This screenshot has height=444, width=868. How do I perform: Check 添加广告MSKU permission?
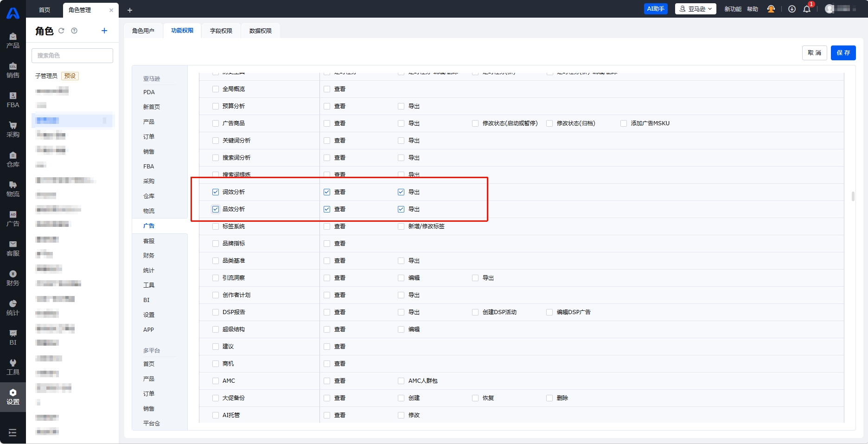[624, 123]
